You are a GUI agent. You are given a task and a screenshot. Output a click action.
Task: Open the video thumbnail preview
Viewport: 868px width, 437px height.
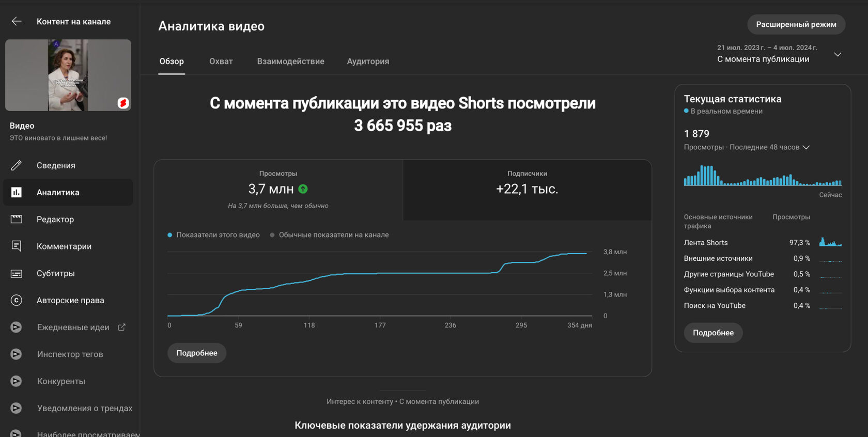click(x=68, y=75)
